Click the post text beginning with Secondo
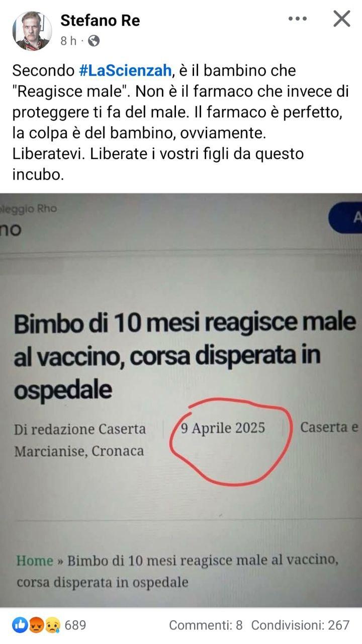The height and width of the screenshot is (644, 362). 177,123
